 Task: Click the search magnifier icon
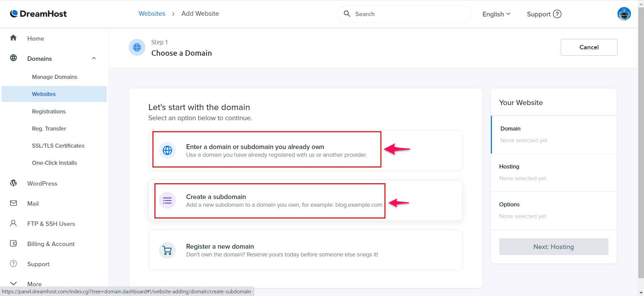coord(347,14)
